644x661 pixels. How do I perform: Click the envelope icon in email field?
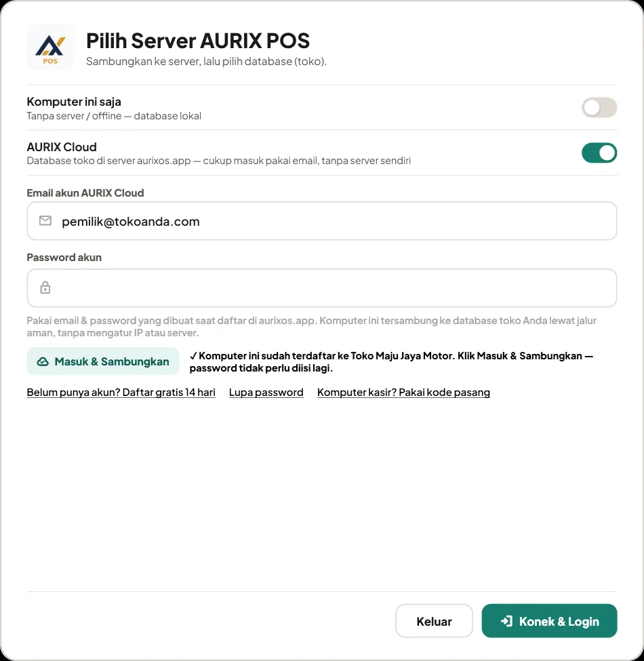pyautogui.click(x=45, y=220)
